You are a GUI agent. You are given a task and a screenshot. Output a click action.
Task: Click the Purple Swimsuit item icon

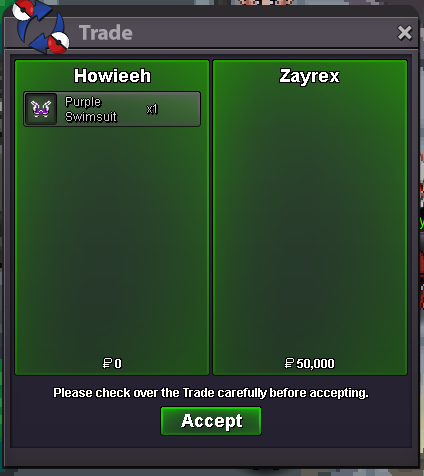click(x=41, y=109)
